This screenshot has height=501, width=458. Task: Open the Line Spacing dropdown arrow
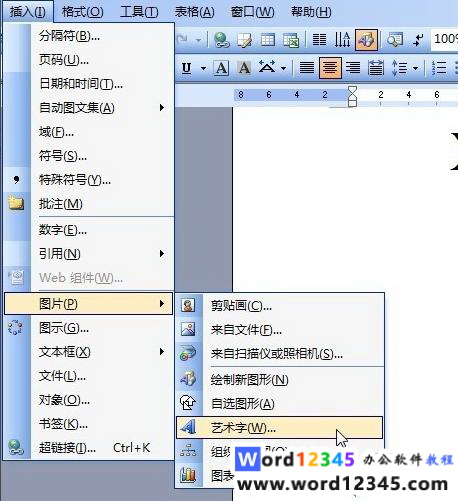coord(416,69)
